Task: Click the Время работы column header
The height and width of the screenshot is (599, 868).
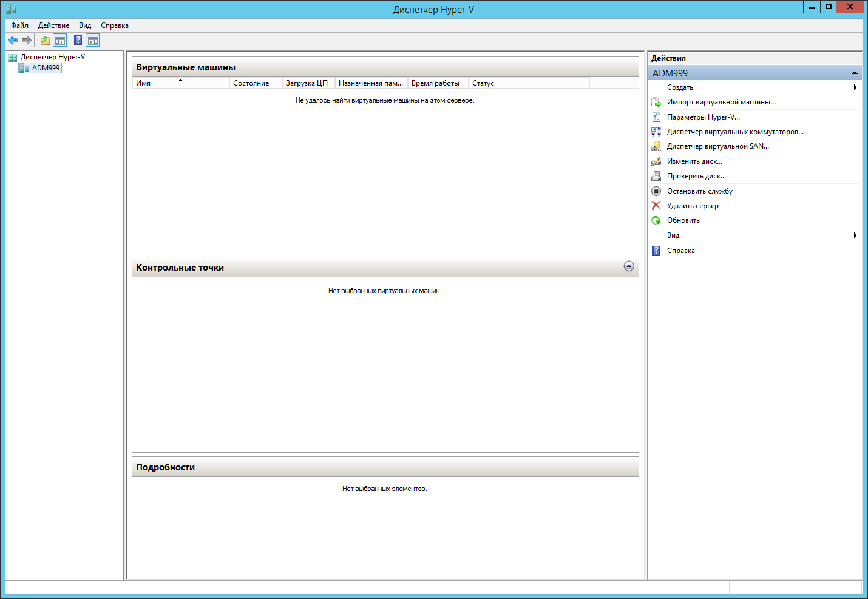Action: (x=438, y=83)
